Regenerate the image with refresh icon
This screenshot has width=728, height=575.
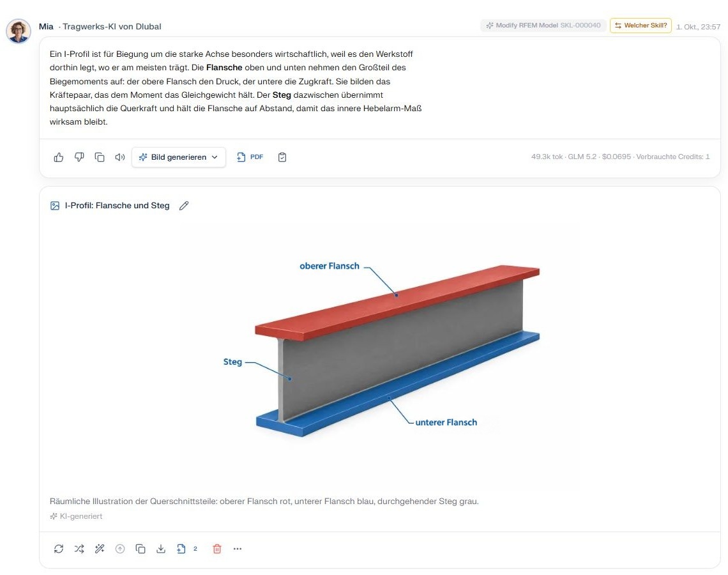(x=59, y=549)
